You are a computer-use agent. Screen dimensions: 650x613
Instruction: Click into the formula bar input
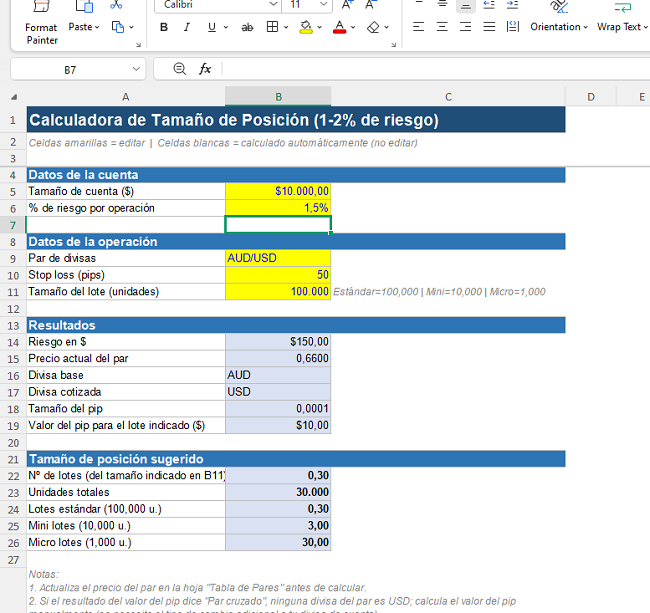436,69
